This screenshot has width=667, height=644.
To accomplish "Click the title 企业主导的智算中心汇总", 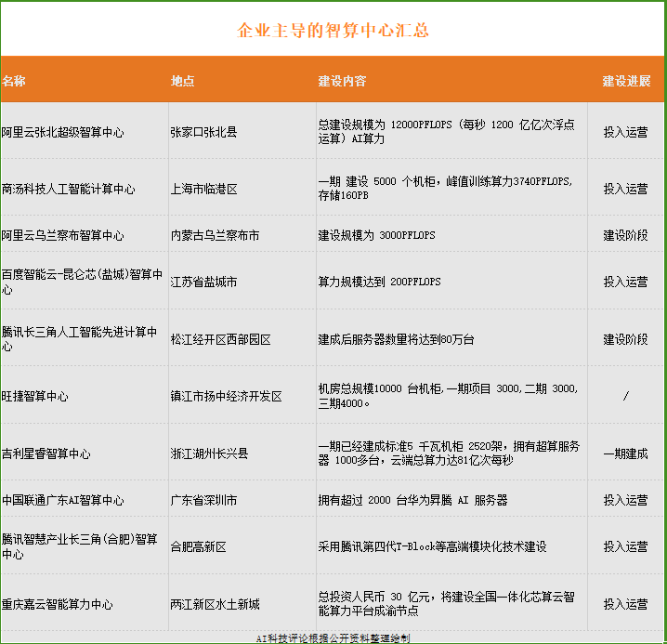I will [333, 31].
